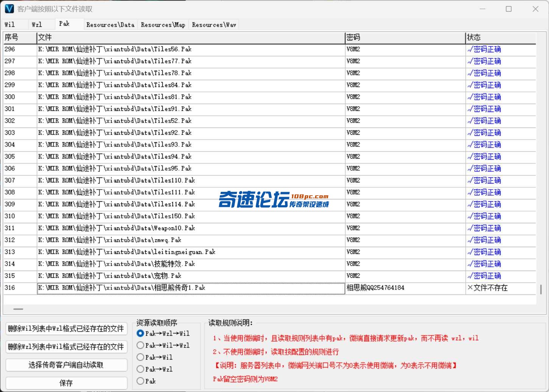Click sequence number 310
Image resolution: width=549 pixels, height=392 pixels.
click(10, 216)
